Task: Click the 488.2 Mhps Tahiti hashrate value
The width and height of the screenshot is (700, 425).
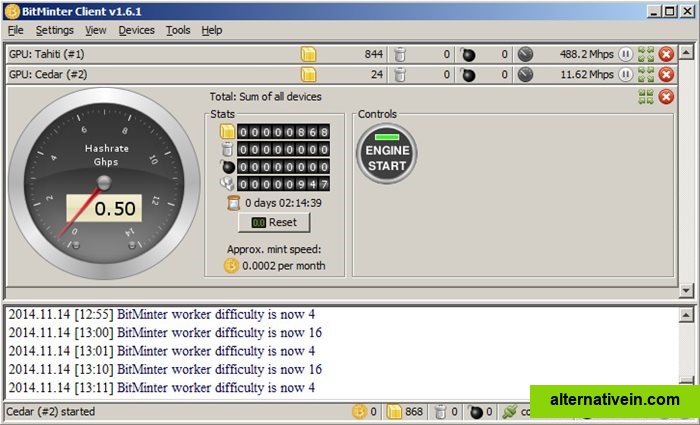Action: coord(587,54)
